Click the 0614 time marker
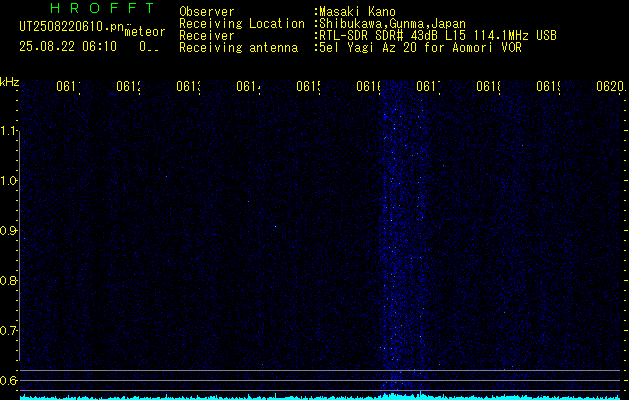Image resolution: width=629 pixels, height=400 pixels. click(x=248, y=87)
